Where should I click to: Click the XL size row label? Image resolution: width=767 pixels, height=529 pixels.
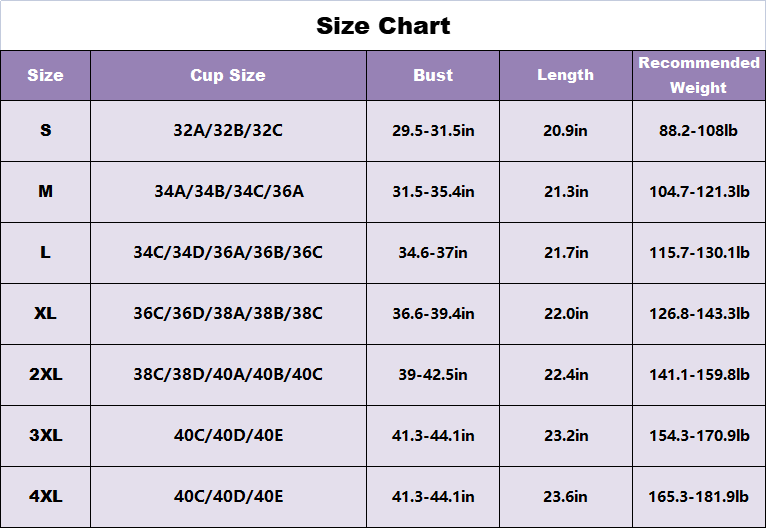coord(45,314)
